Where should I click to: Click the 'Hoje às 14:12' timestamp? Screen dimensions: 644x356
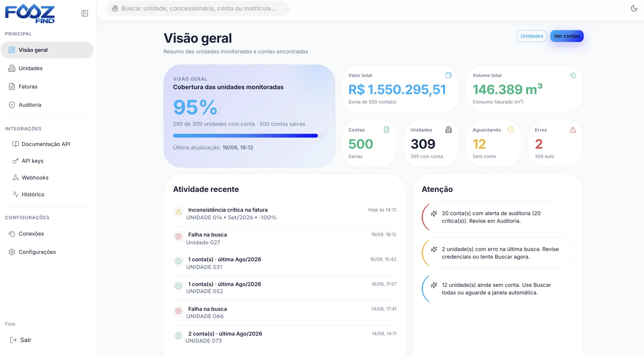(x=382, y=210)
